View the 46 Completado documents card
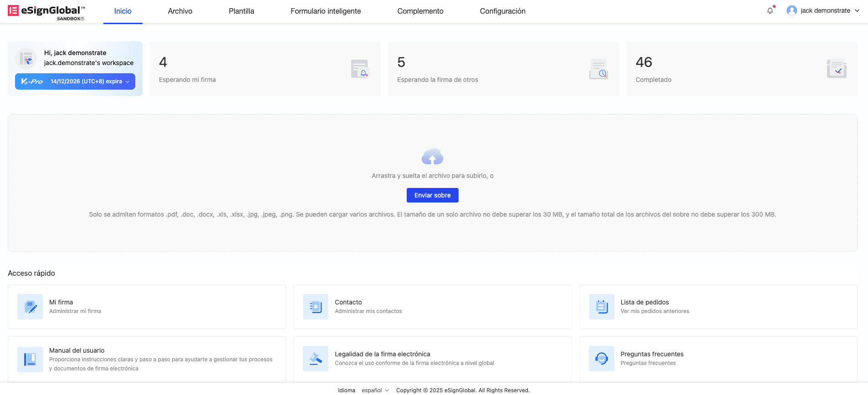The image size is (868, 395). tap(741, 69)
